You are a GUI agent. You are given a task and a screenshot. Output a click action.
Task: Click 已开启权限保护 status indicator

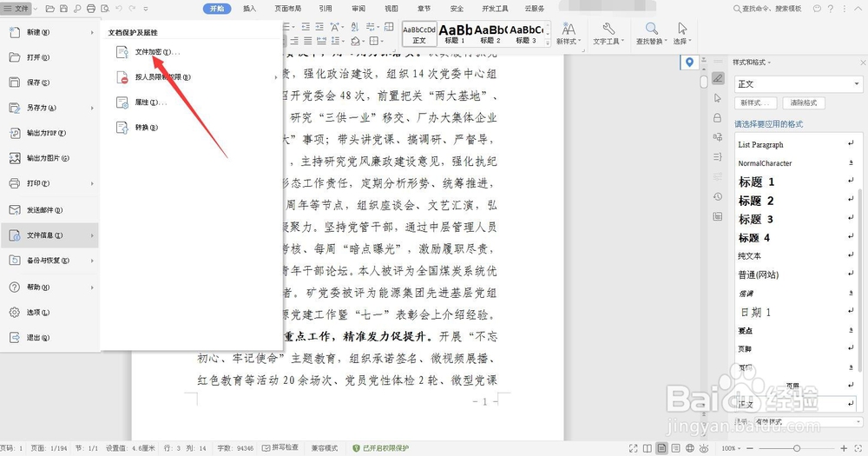tap(381, 447)
